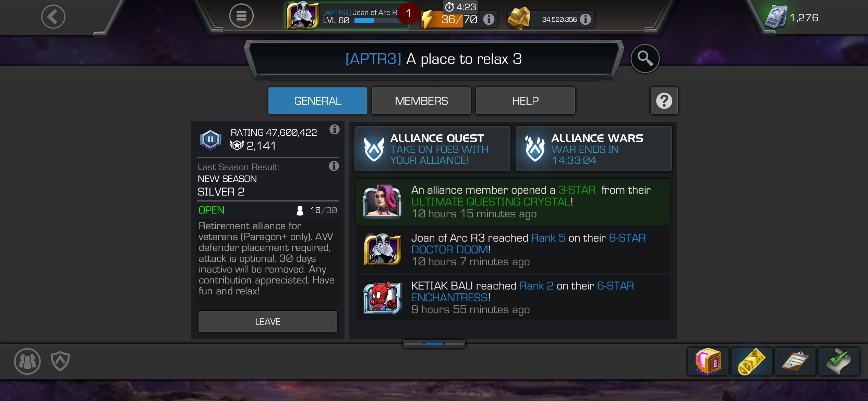Viewport: 868px width, 401px height.
Task: Open the friends group icon
Action: [27, 361]
